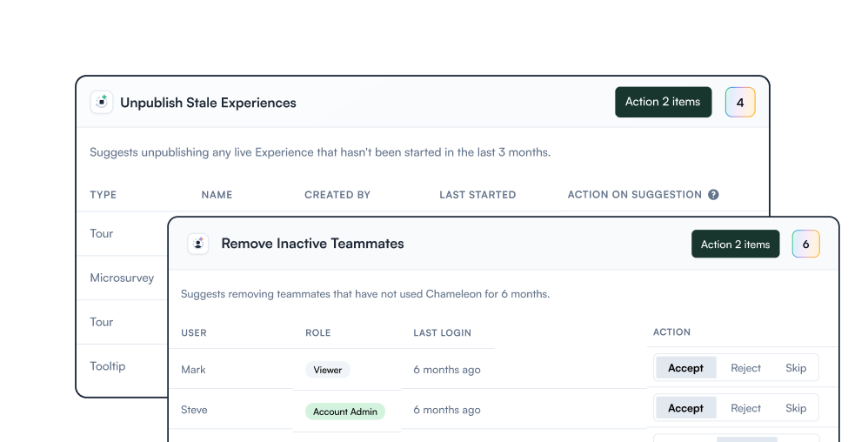Select Accept for Steve
Screen dimensions: 868x442
point(685,408)
